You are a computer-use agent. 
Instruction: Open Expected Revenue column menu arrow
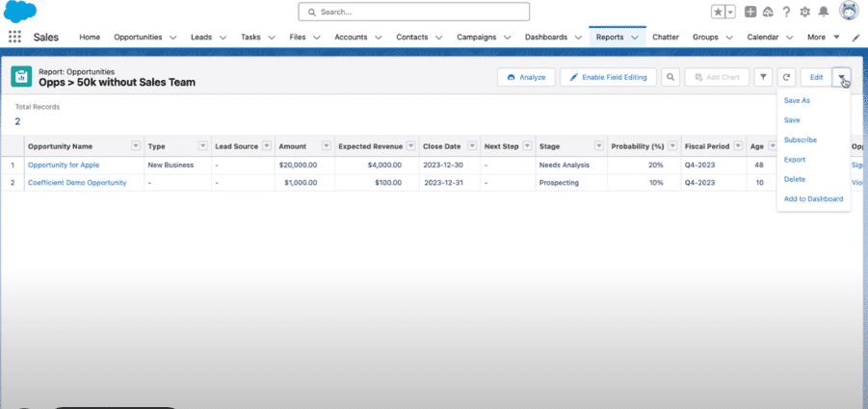pos(410,146)
